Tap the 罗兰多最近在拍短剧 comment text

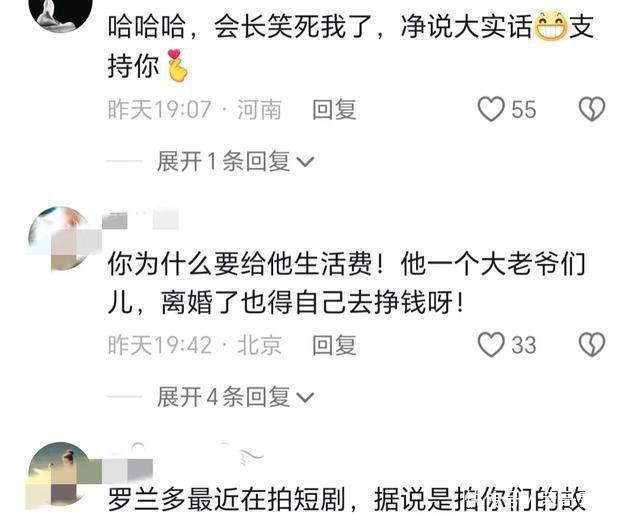347,499
